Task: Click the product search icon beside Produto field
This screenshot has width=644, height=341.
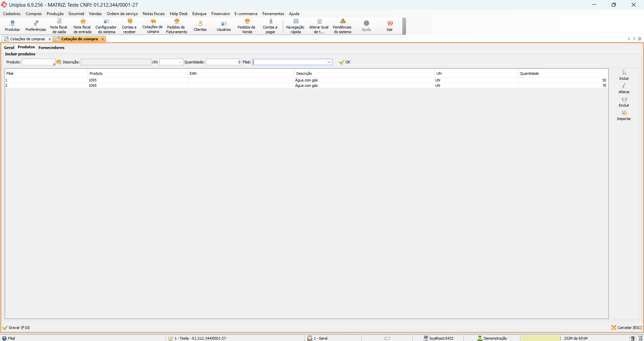Action: pyautogui.click(x=59, y=62)
